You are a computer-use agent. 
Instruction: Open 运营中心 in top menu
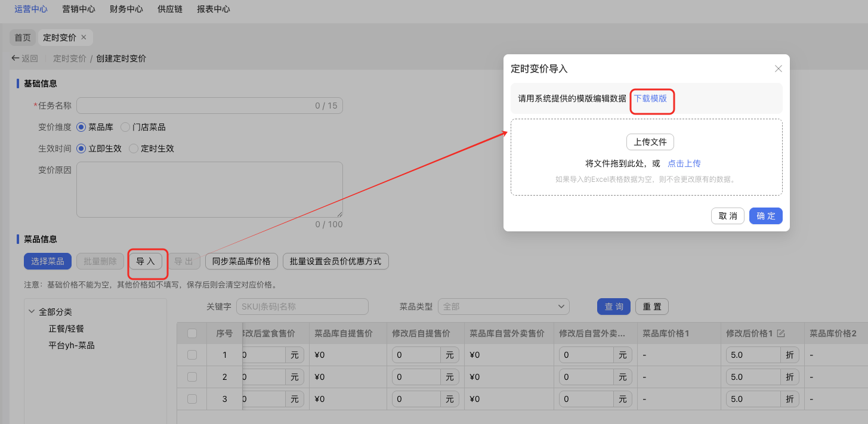[31, 10]
